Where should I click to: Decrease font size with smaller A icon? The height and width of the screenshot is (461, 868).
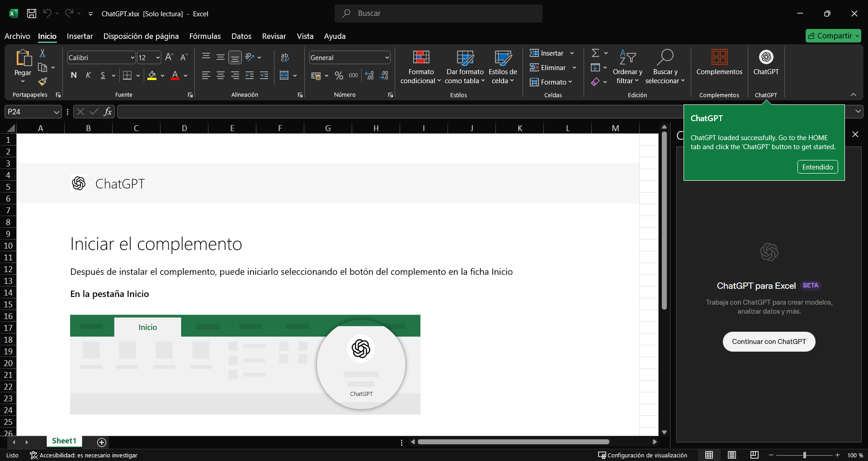184,57
